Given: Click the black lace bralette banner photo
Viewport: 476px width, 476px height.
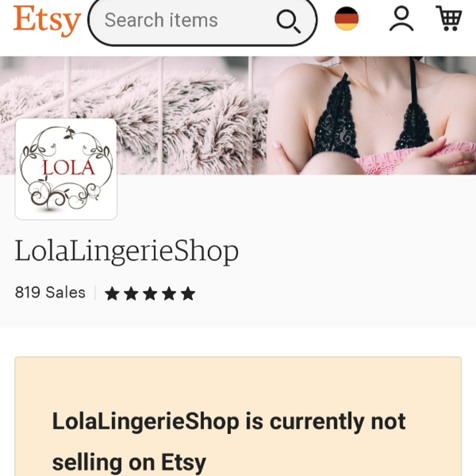Looking at the screenshot, I should click(x=371, y=115).
